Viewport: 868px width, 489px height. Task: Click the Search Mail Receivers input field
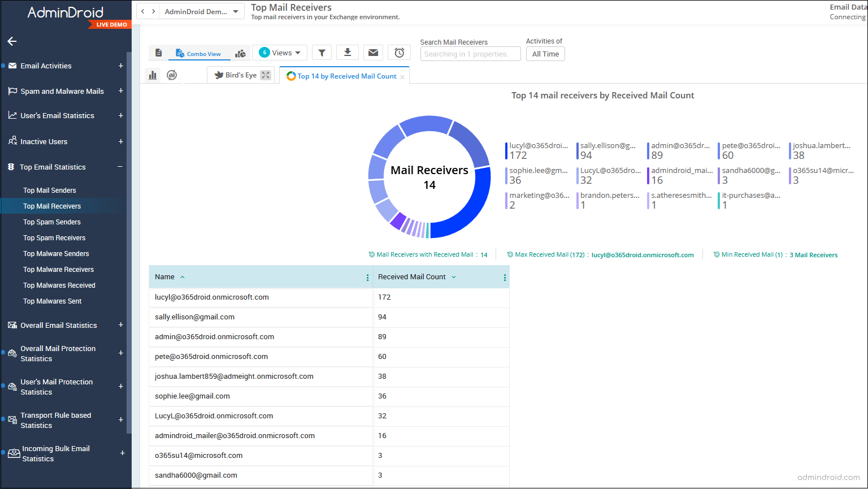(470, 54)
